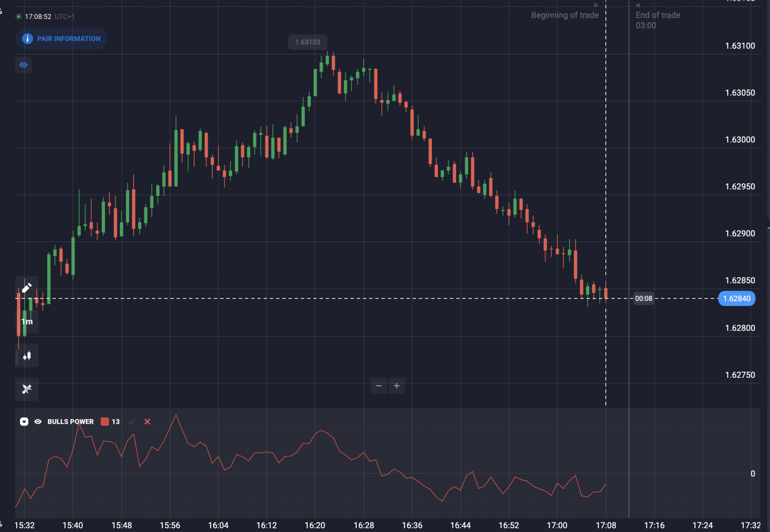Click the info icon in Pair Information
The height and width of the screenshot is (532, 770).
27,38
